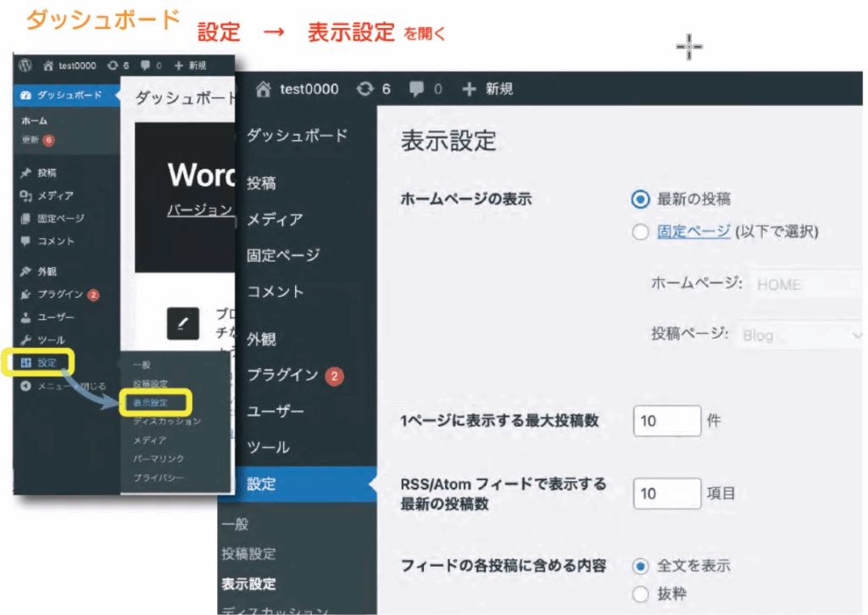Click the person icon beside ユーザー
Viewport: 868px width, 615px height.
[x=25, y=318]
